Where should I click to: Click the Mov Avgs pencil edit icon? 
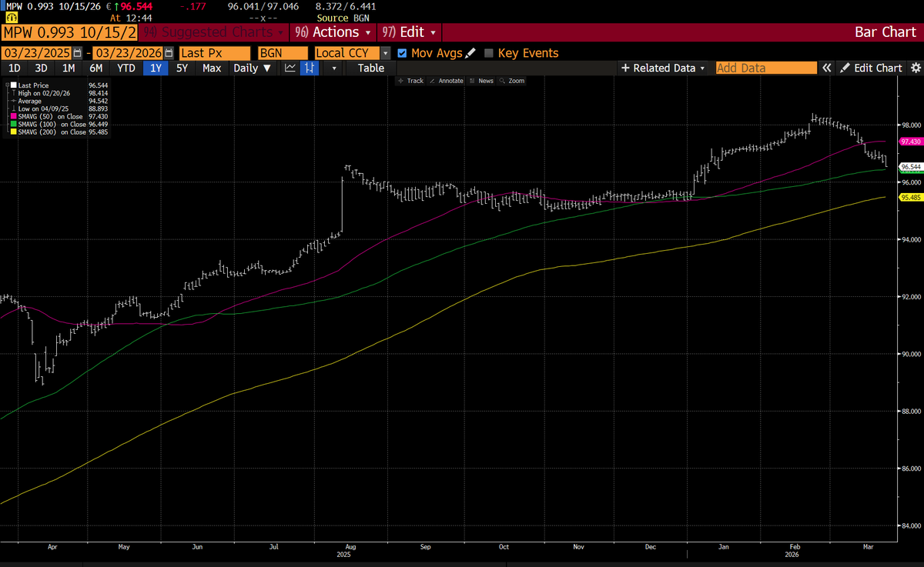coord(470,53)
